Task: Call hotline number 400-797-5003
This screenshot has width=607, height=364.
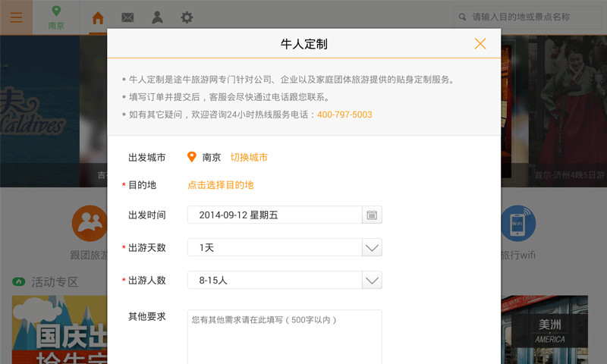Action: [x=344, y=115]
